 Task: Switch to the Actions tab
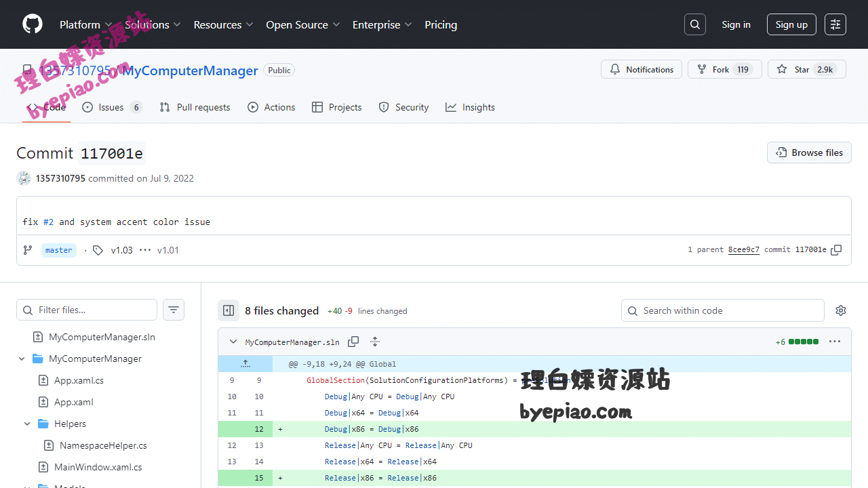(x=271, y=107)
